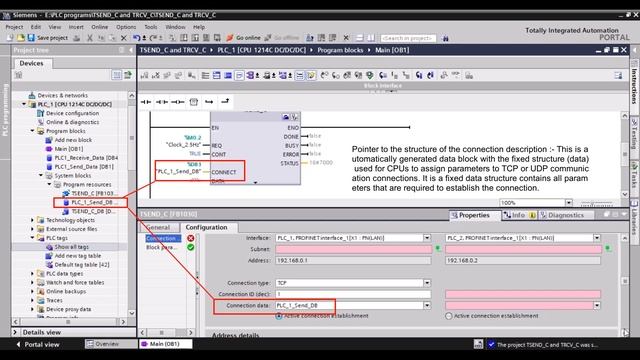Viewport: 640px width, 360px height.
Task: Insert a normally closed contact from favorites bar
Action: pyautogui.click(x=162, y=102)
